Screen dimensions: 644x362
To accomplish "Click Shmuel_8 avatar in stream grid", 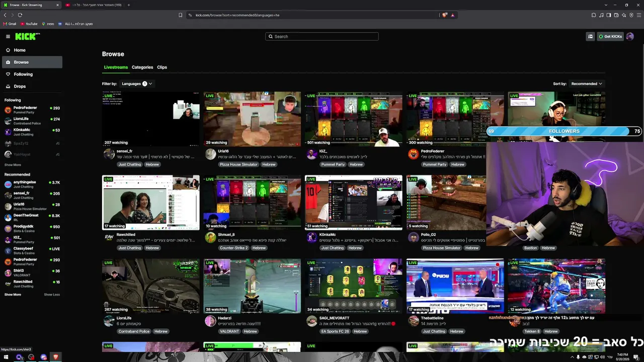I will pos(210,237).
